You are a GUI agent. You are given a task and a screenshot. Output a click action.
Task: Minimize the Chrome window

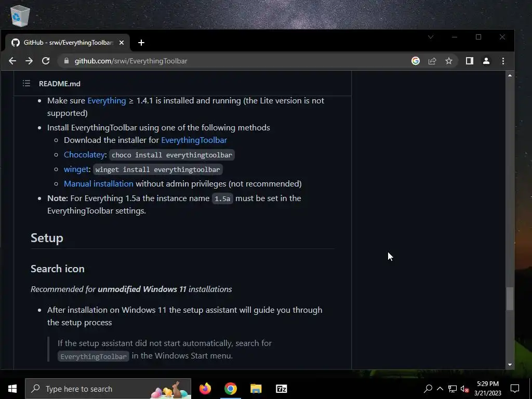click(x=455, y=37)
